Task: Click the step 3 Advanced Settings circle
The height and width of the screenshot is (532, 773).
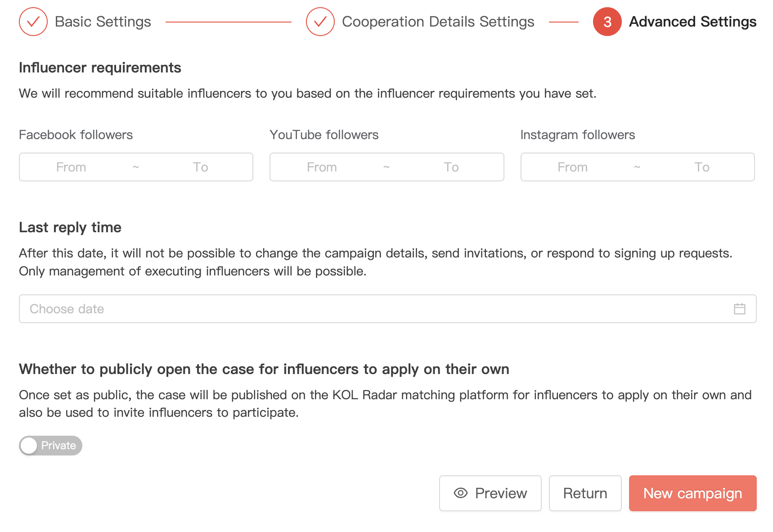Action: click(x=607, y=22)
